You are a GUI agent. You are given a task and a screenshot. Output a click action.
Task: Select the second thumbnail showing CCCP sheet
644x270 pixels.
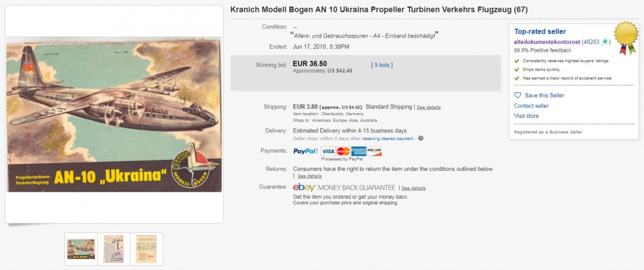click(x=114, y=249)
